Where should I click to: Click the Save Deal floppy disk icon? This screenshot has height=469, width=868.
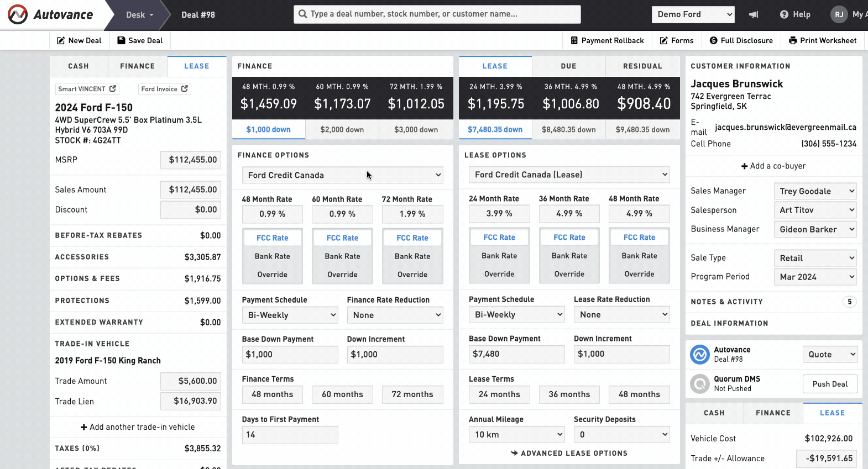click(121, 40)
